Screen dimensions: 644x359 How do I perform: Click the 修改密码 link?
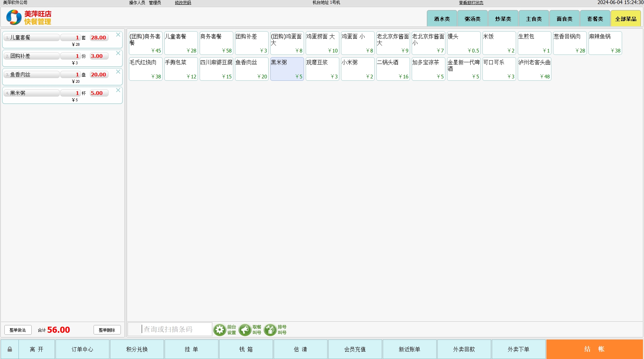(183, 3)
